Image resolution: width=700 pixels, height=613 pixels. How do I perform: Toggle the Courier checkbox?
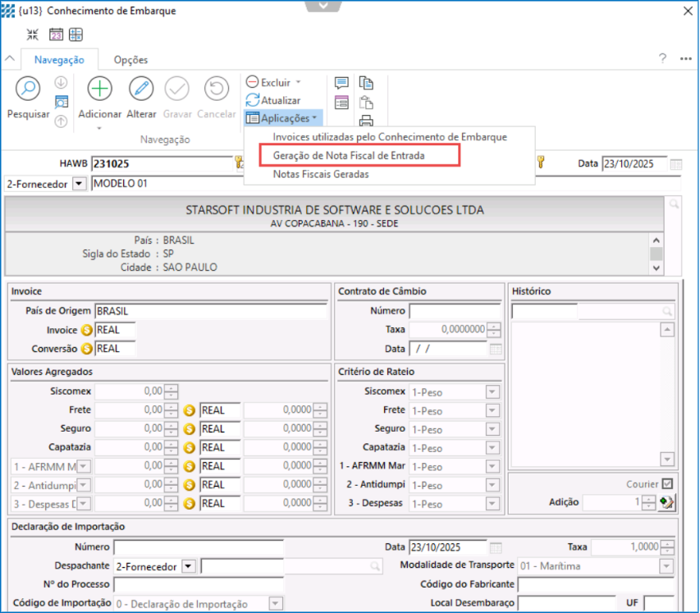[667, 483]
